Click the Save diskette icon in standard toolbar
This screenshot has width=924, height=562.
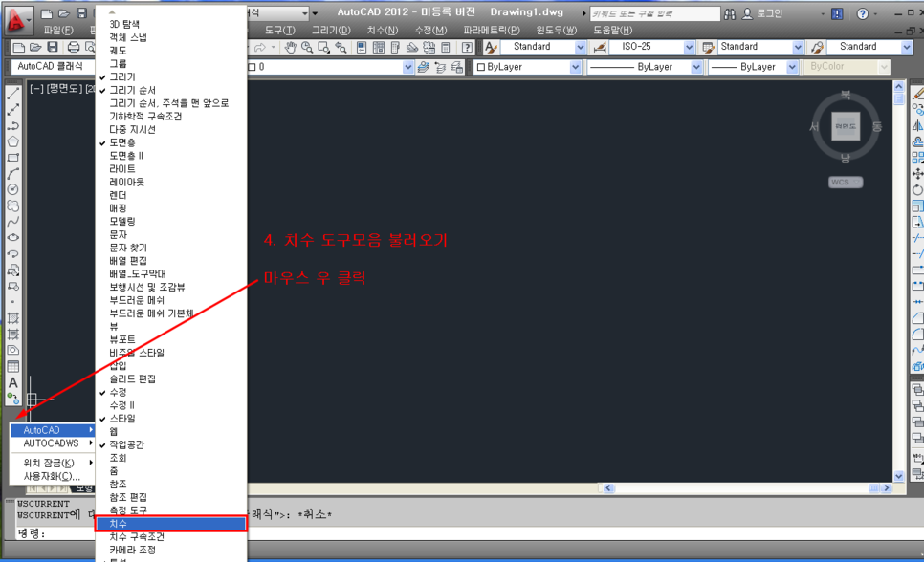(53, 47)
